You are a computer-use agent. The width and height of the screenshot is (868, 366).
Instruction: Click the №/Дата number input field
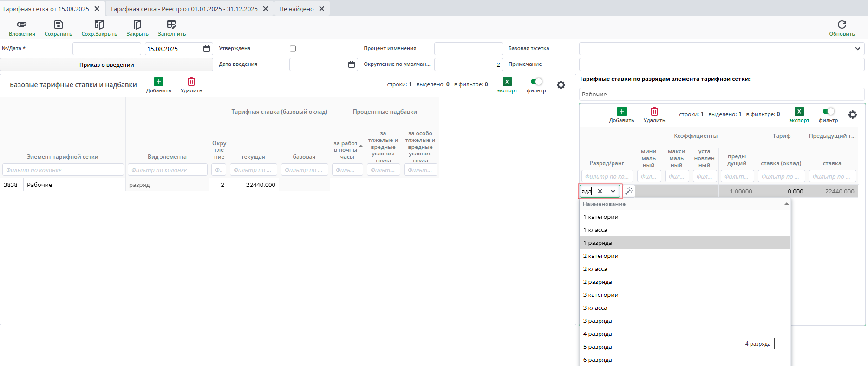[x=106, y=49]
